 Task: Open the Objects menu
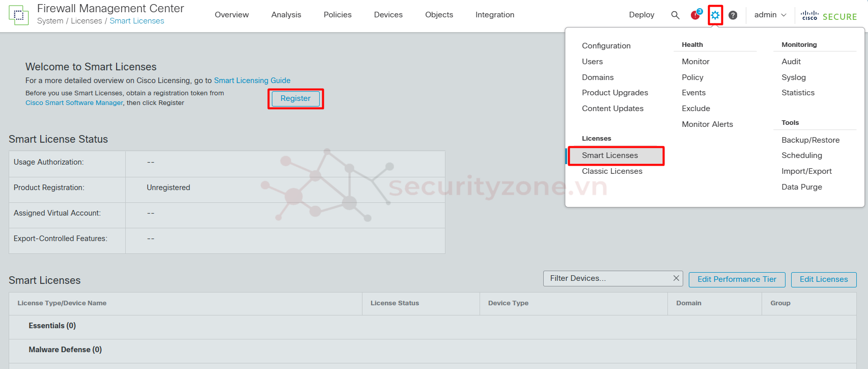point(439,15)
